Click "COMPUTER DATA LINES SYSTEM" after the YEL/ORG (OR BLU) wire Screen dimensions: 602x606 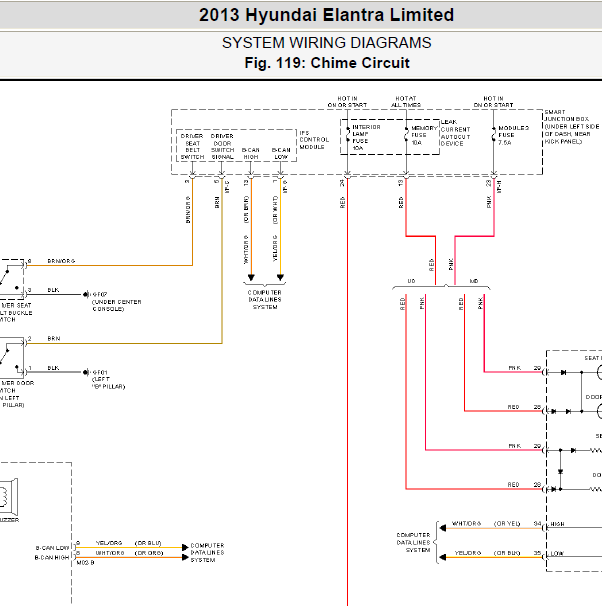(207, 553)
